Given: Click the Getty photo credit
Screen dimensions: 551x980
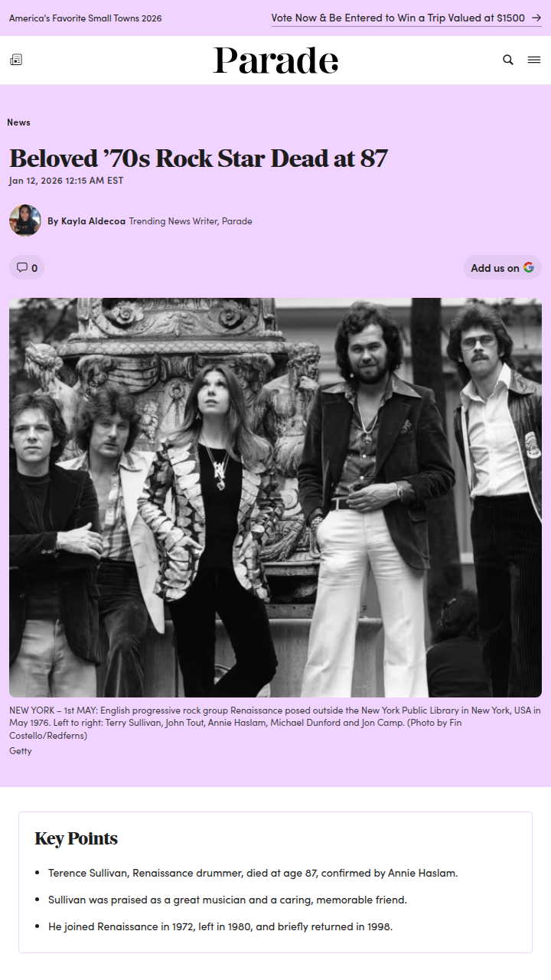Looking at the screenshot, I should click(21, 751).
